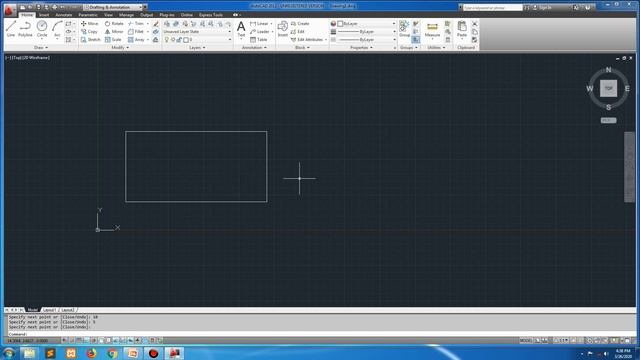Select the Rotate tool
The width and height of the screenshot is (640, 360).
[114, 24]
